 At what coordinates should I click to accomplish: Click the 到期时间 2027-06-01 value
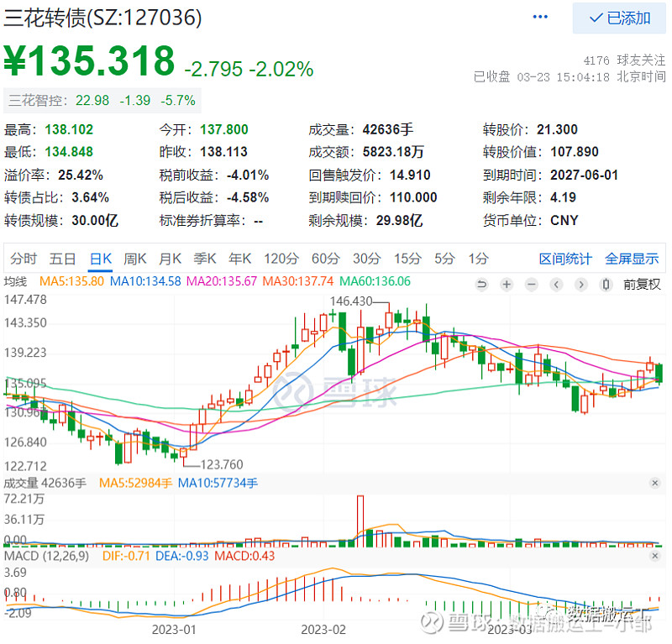point(584,175)
